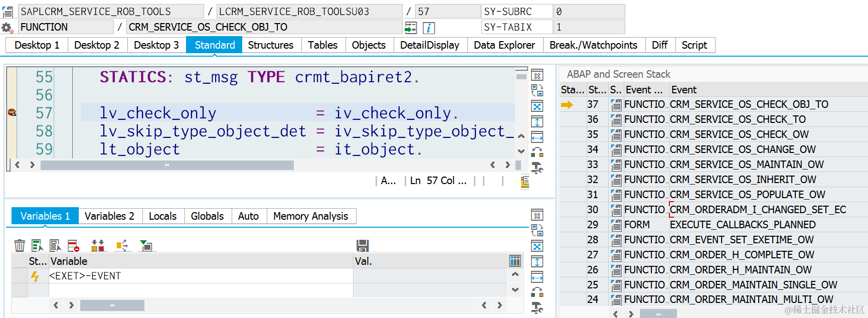Viewport: 868px width, 318px height.
Task: Click the green triangle filter icon in variables toolbar
Action: [x=146, y=245]
